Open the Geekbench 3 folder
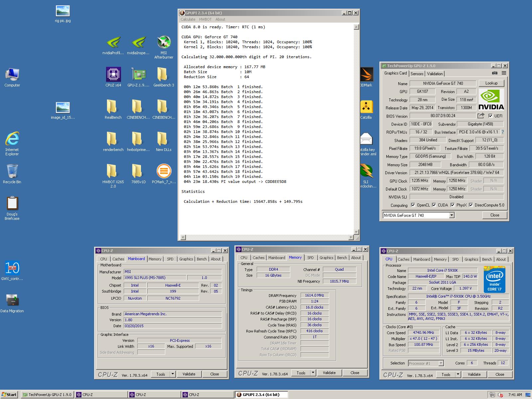 [x=164, y=77]
